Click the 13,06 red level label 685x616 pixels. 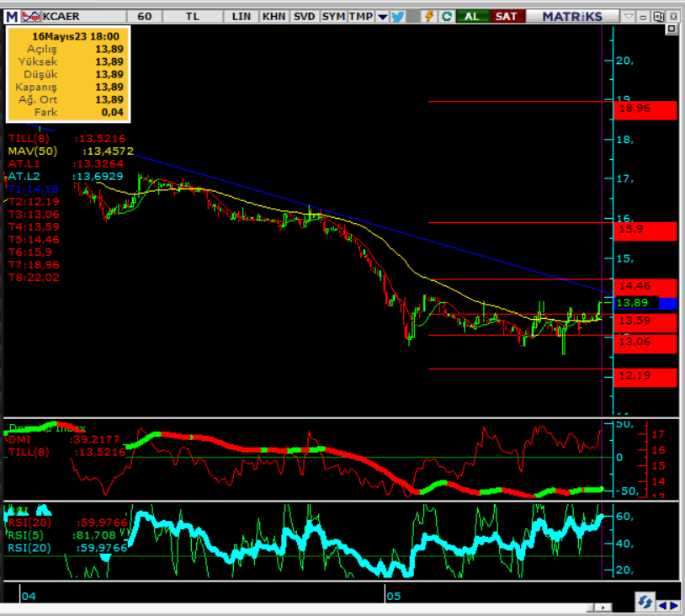[645, 344]
